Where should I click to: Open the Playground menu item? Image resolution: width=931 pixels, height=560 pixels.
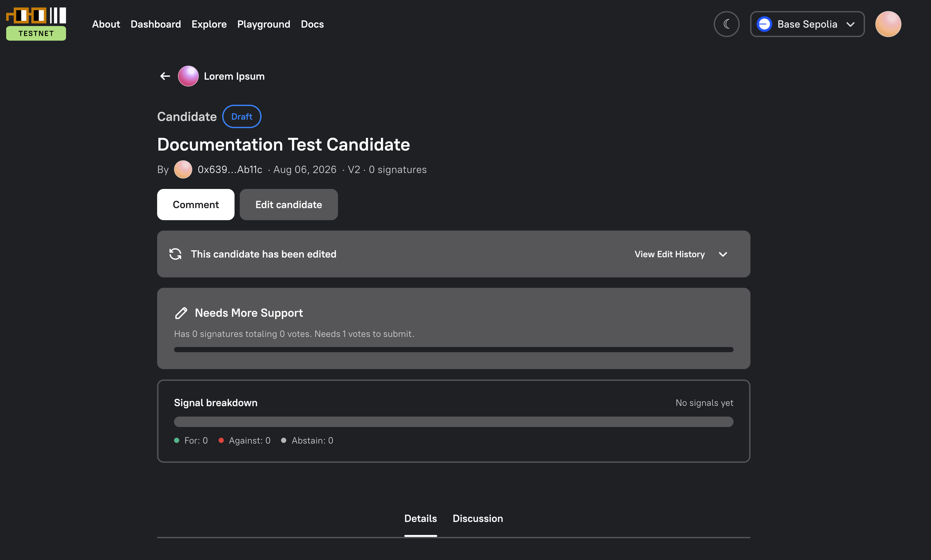point(263,24)
